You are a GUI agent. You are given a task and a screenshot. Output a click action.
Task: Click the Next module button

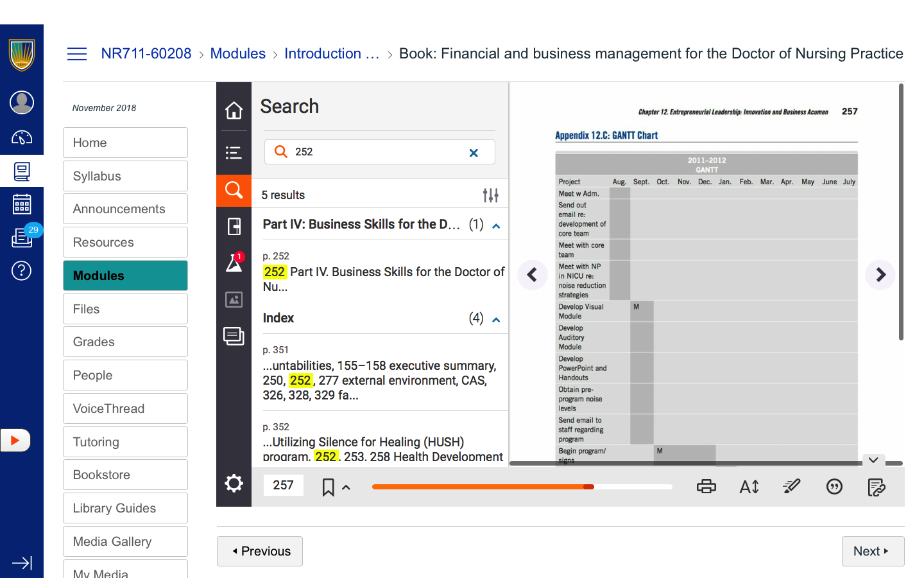click(872, 551)
